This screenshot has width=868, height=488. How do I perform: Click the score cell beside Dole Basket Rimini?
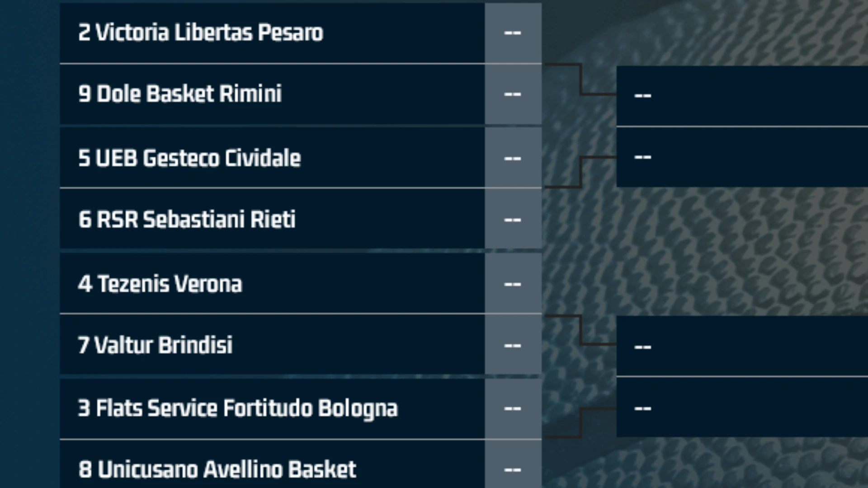pyautogui.click(x=513, y=94)
